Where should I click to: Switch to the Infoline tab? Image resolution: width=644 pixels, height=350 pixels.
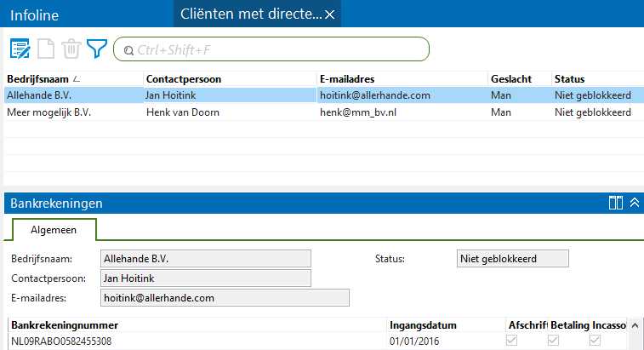pos(35,15)
